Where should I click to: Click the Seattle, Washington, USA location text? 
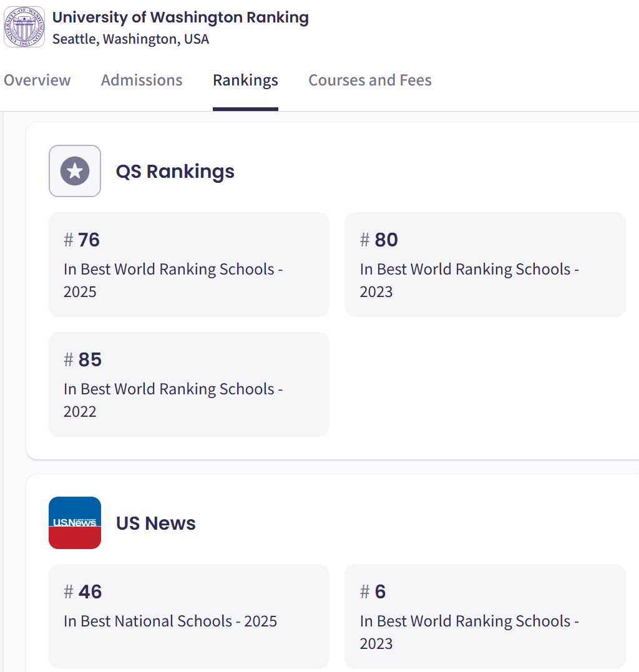tap(130, 39)
